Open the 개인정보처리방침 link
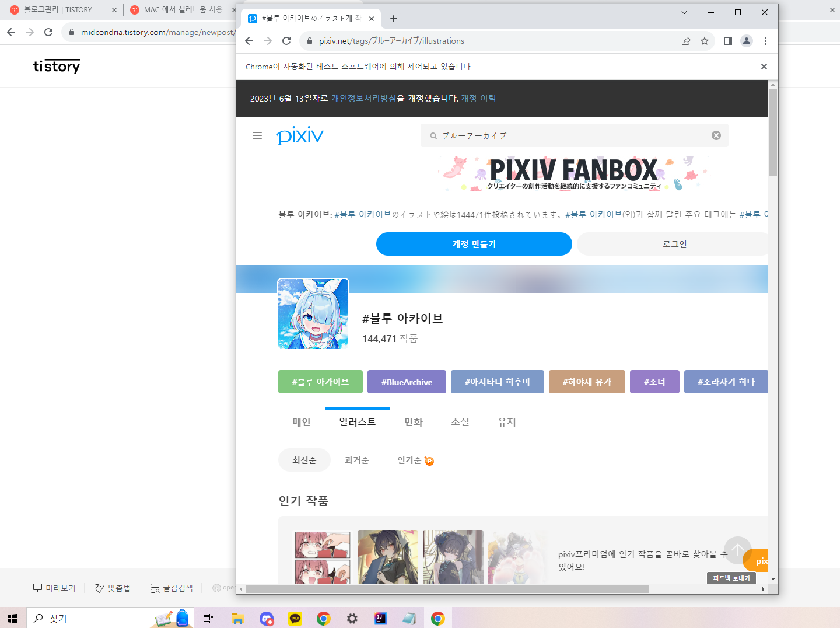Image resolution: width=840 pixels, height=628 pixels. 364,98
